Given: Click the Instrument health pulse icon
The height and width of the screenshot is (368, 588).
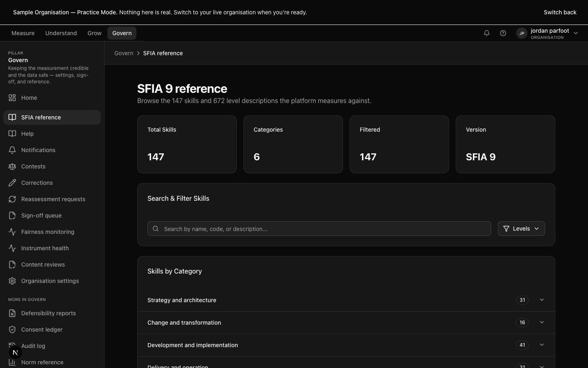Looking at the screenshot, I should click(x=12, y=248).
